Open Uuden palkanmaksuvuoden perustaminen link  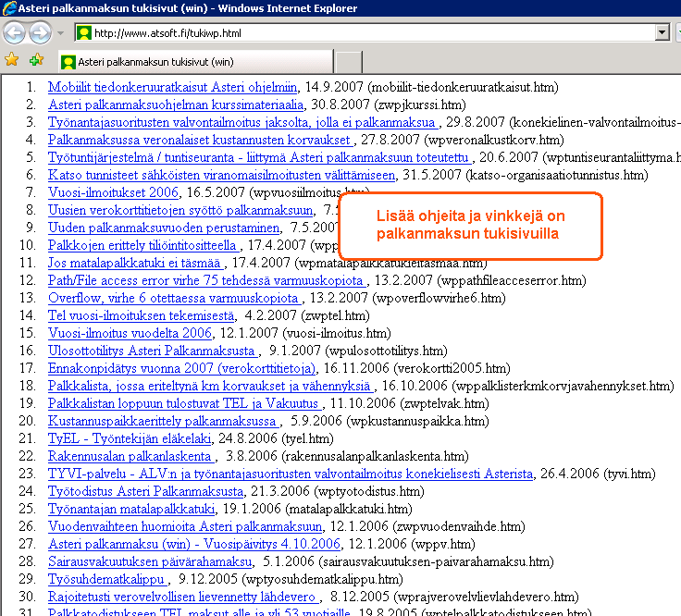pos(164,228)
